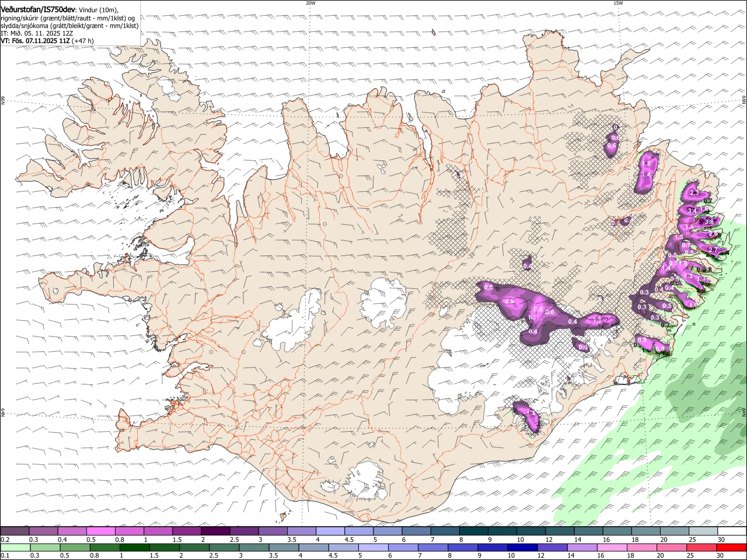
Task: Pick darkest purple upper legend swatch between 2 and 2.5
Action: 215,531
